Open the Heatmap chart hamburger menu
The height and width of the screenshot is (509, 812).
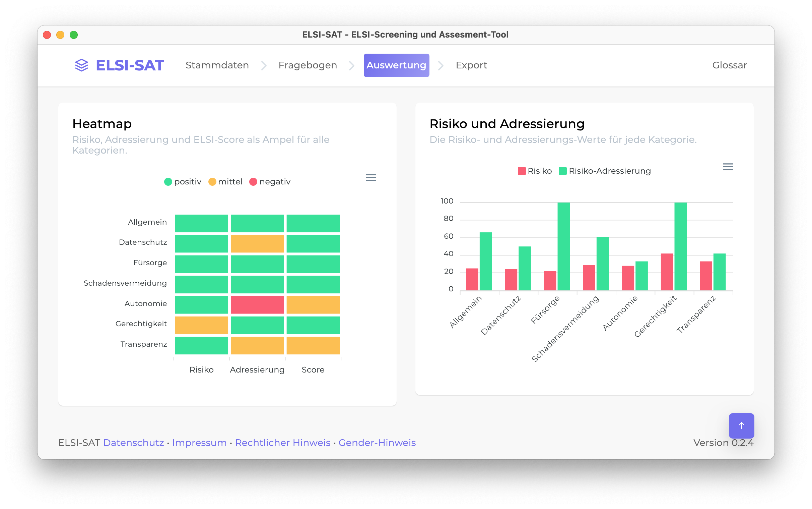pos(371,177)
